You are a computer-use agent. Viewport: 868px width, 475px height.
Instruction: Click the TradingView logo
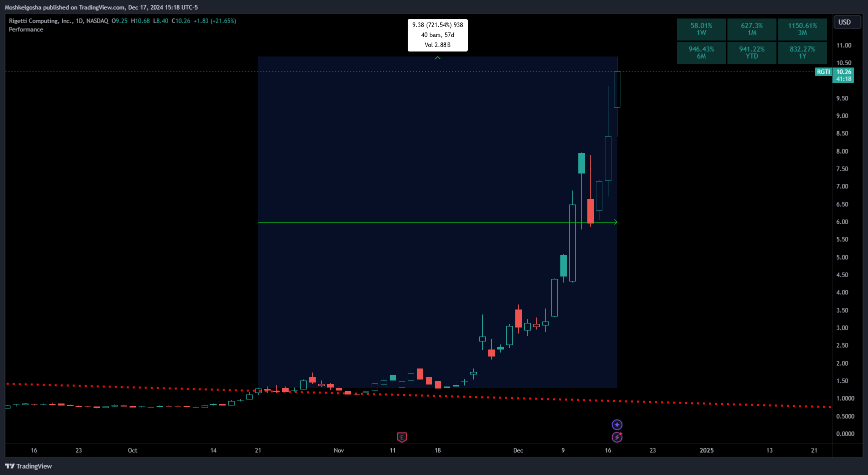coord(29,466)
